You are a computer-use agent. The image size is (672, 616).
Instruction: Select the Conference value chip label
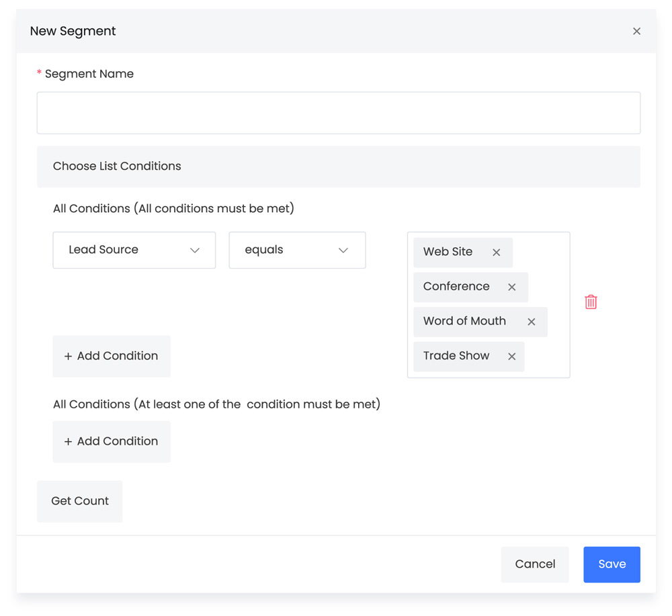click(x=456, y=287)
